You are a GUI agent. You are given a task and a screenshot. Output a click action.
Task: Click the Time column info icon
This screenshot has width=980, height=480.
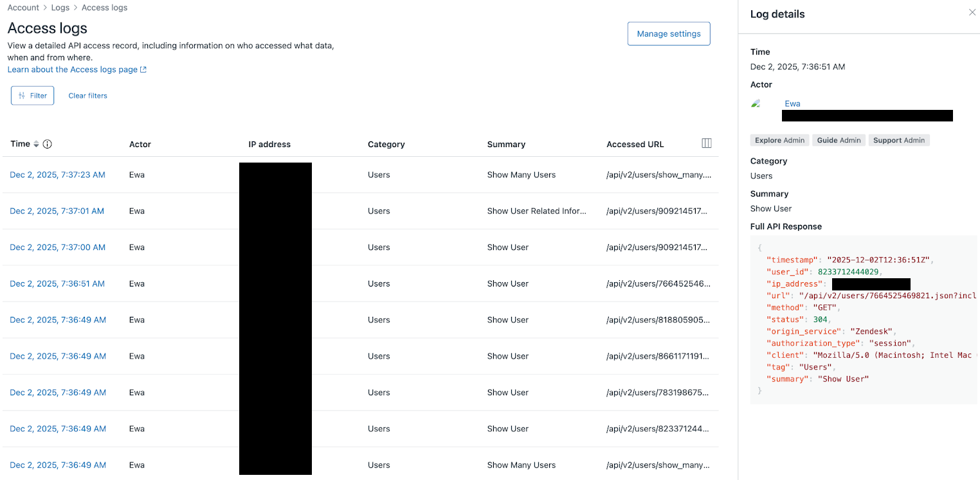pos(48,144)
